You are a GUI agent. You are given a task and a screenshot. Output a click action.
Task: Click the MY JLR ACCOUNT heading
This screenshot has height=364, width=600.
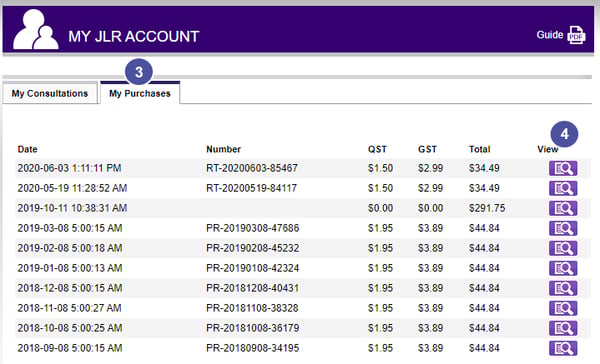[134, 37]
